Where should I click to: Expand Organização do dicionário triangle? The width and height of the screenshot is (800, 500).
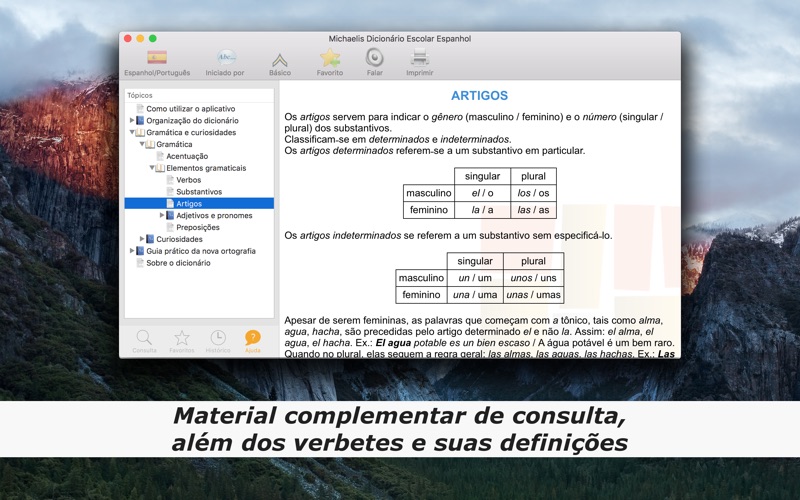[132, 120]
